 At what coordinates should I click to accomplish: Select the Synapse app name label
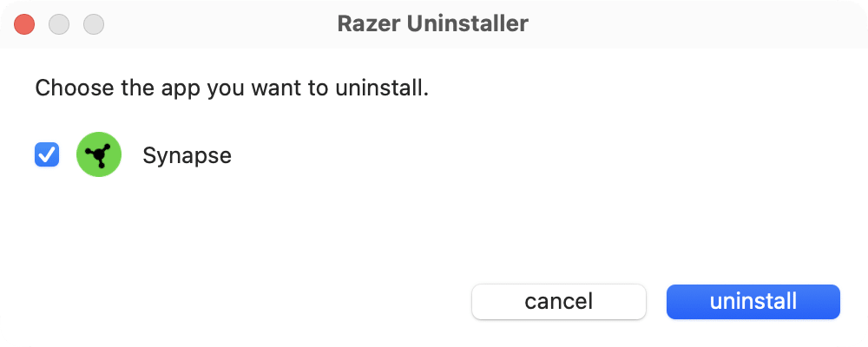point(187,156)
